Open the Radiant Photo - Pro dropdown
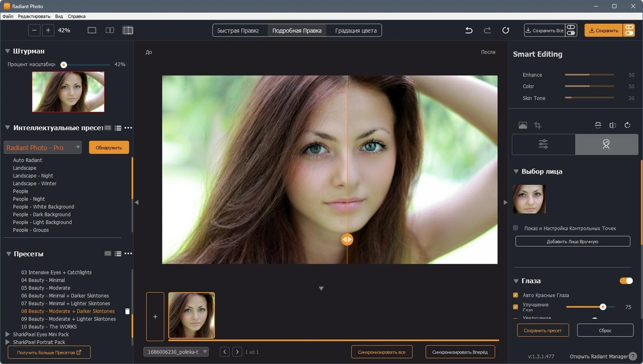This screenshot has height=364, width=643. [x=43, y=148]
